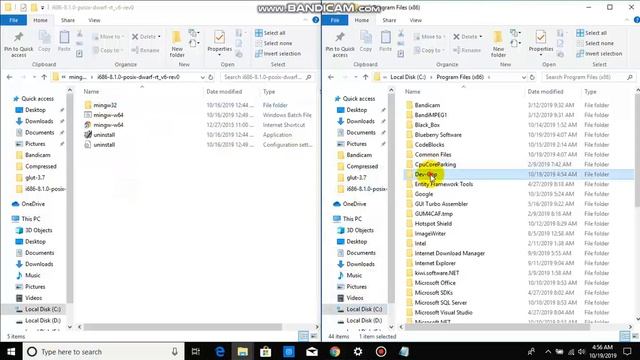Go up one level in right window

(x=365, y=77)
